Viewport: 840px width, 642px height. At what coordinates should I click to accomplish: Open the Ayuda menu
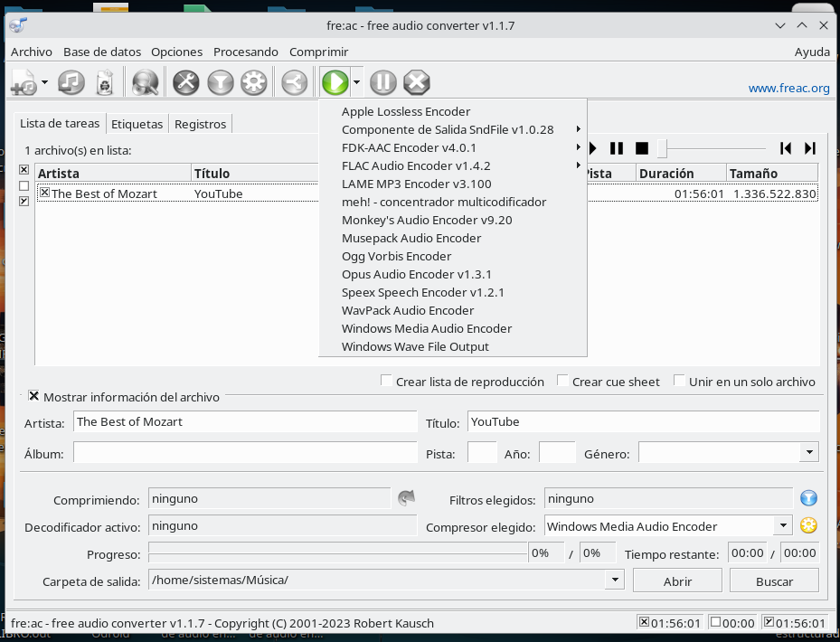pos(812,52)
